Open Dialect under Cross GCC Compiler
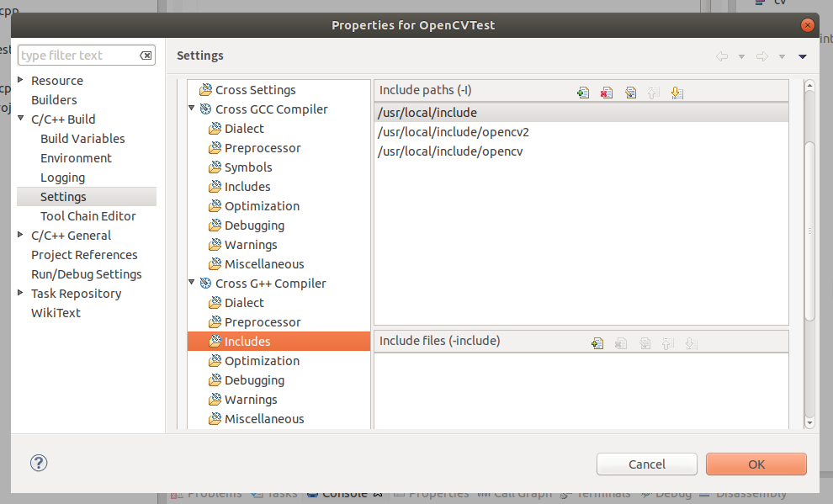833x504 pixels. tap(244, 129)
